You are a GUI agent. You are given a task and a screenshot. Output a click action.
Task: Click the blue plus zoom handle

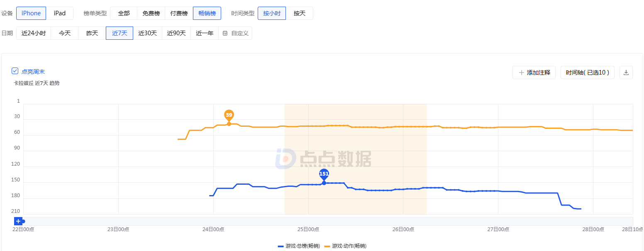coord(18,221)
